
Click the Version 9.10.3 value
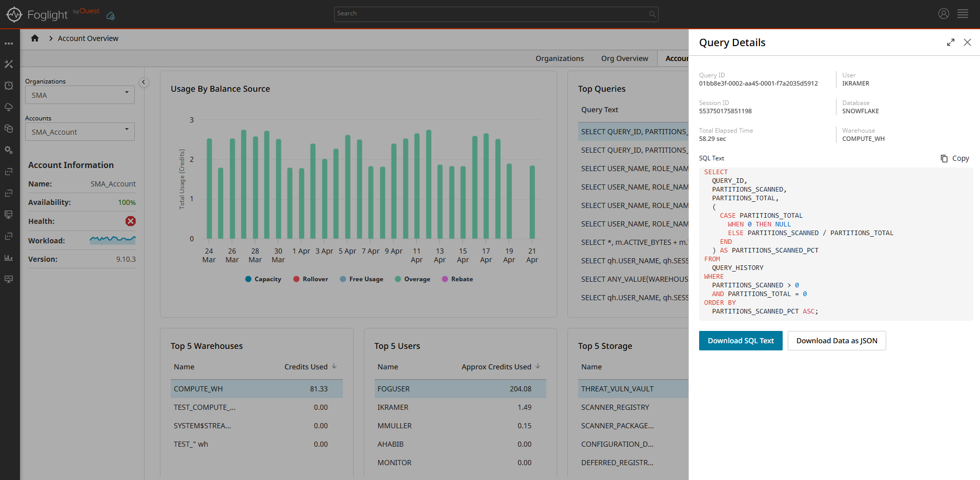click(x=126, y=259)
